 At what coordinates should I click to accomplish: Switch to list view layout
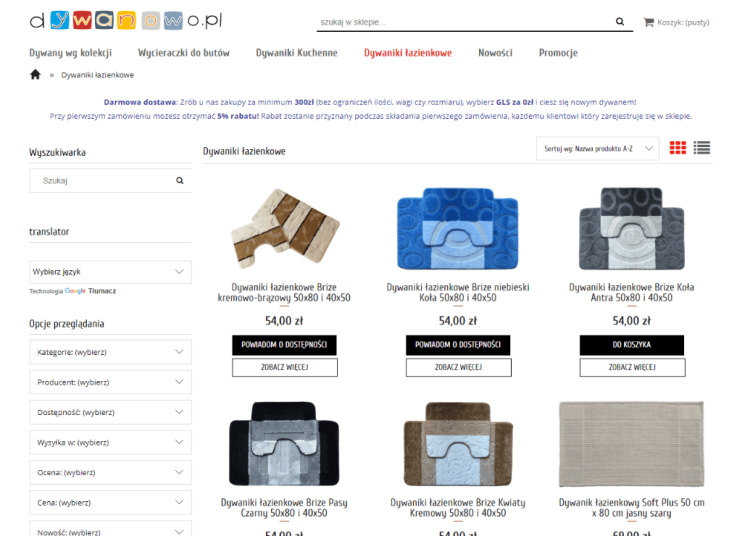(x=702, y=148)
